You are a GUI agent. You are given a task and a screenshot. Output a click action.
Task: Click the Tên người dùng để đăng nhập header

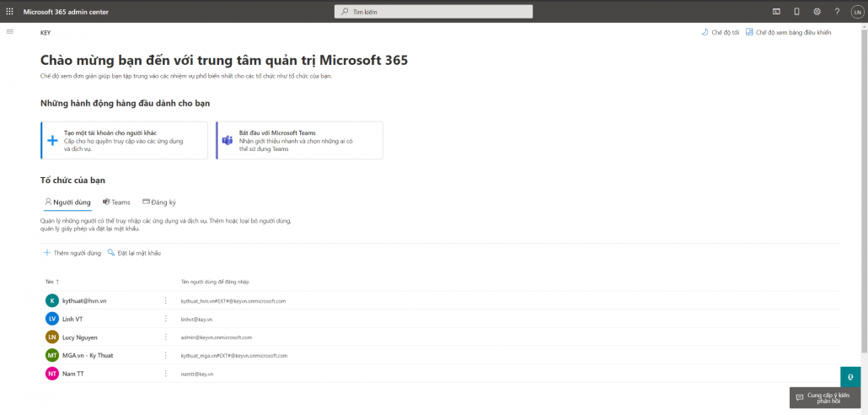pyautogui.click(x=216, y=282)
